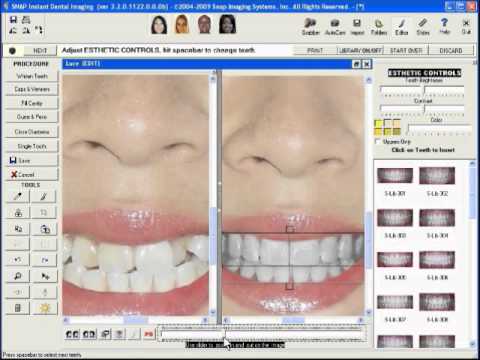Select the magnifier zoom tool
The height and width of the screenshot is (360, 480).
click(18, 276)
